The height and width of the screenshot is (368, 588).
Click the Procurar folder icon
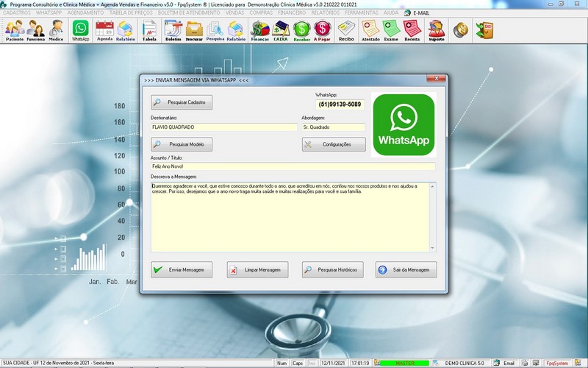click(194, 30)
